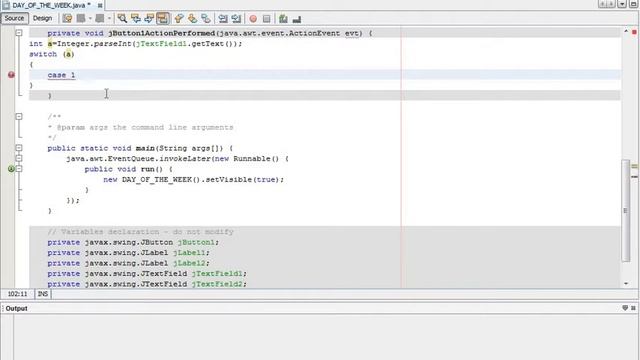
Task: Close the DAY_OF_THE_WEEK.java tab
Action: tap(100, 6)
